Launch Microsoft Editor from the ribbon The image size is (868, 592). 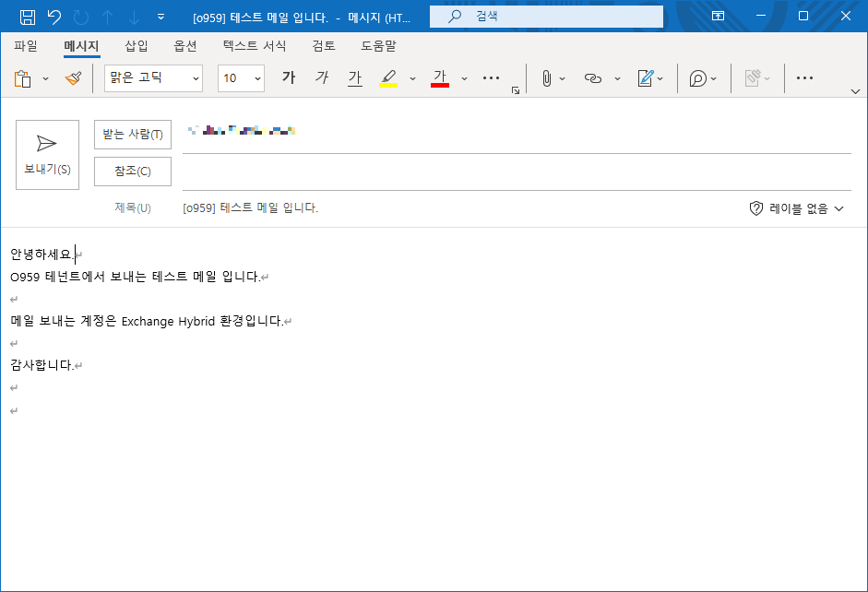(698, 78)
